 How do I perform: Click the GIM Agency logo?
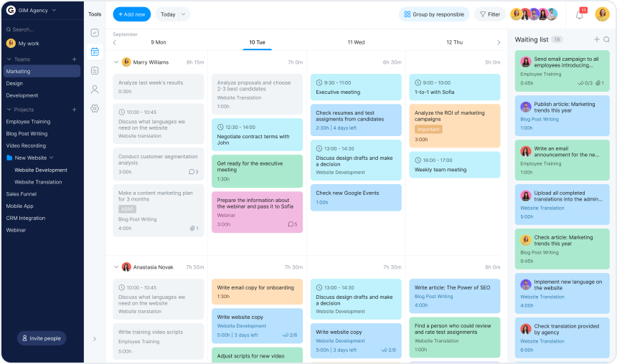pos(11,10)
